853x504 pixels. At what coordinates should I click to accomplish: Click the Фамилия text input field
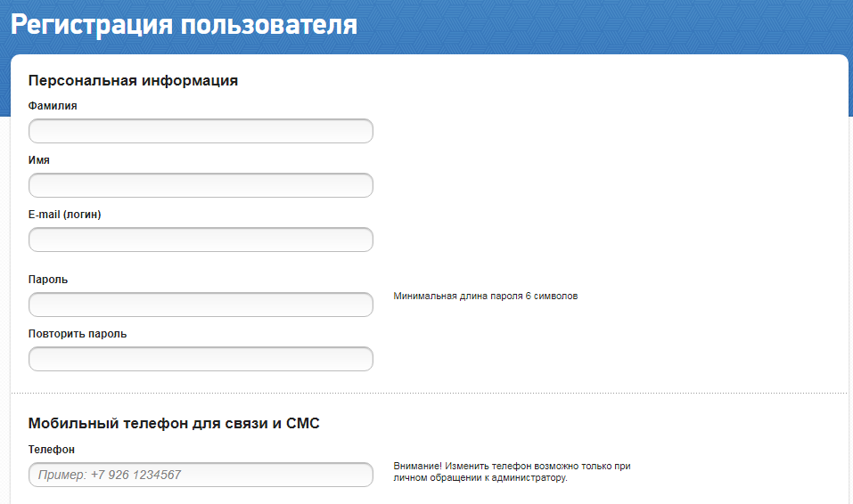coord(201,131)
